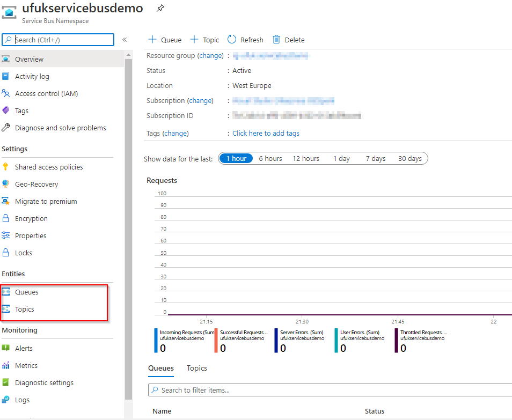The width and height of the screenshot is (512, 420).
Task: Click the sidebar vertical scrollbar thumb
Action: point(128,229)
